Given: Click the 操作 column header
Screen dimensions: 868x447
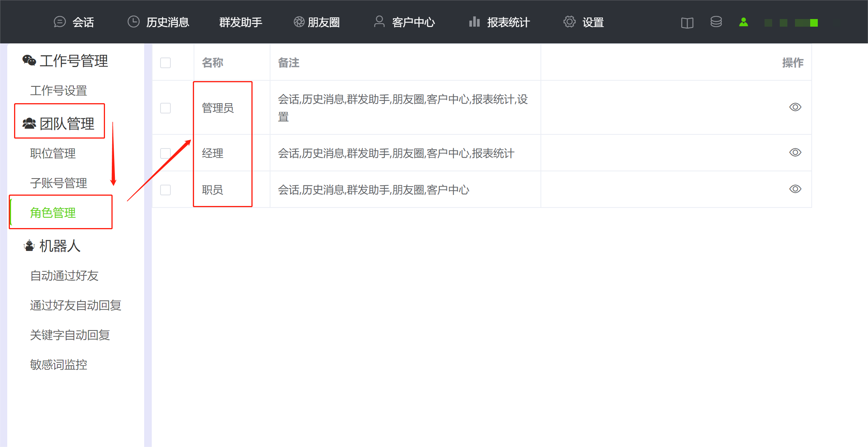Looking at the screenshot, I should [x=793, y=62].
